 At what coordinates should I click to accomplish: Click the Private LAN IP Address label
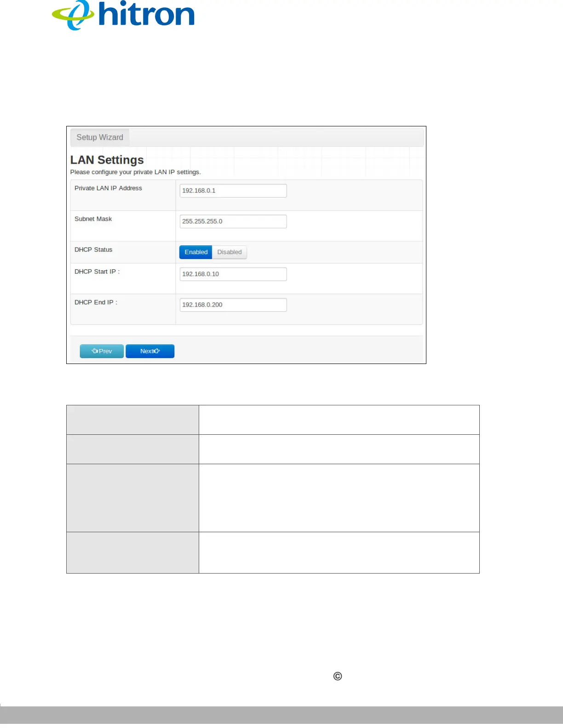click(x=108, y=188)
